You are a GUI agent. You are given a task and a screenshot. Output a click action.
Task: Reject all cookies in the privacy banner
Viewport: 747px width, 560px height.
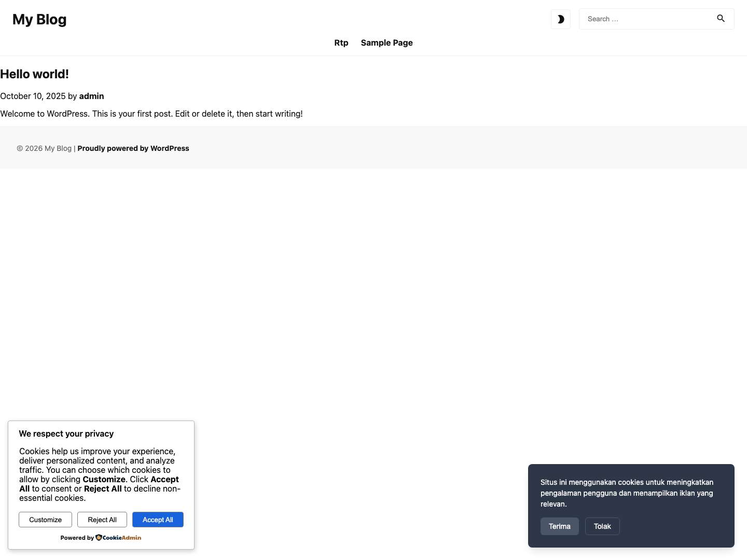[102, 520]
